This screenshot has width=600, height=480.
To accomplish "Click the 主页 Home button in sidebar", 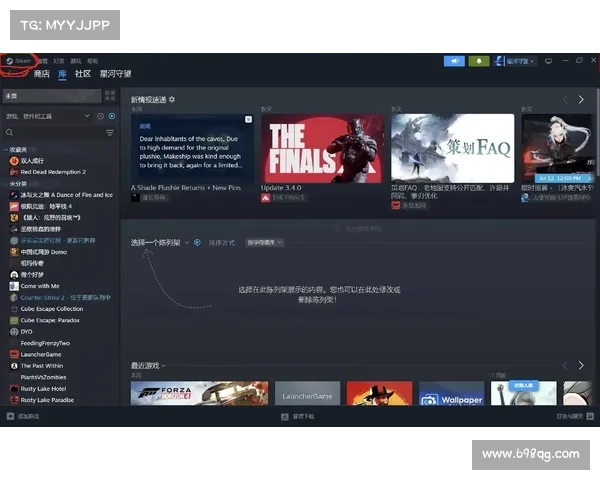I will point(52,96).
